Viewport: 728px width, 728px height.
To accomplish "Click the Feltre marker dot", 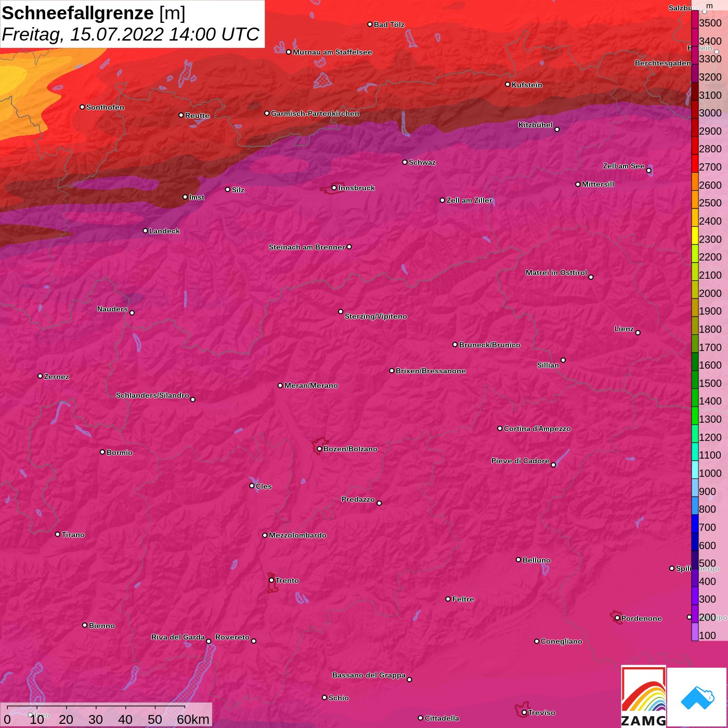I will (x=448, y=599).
